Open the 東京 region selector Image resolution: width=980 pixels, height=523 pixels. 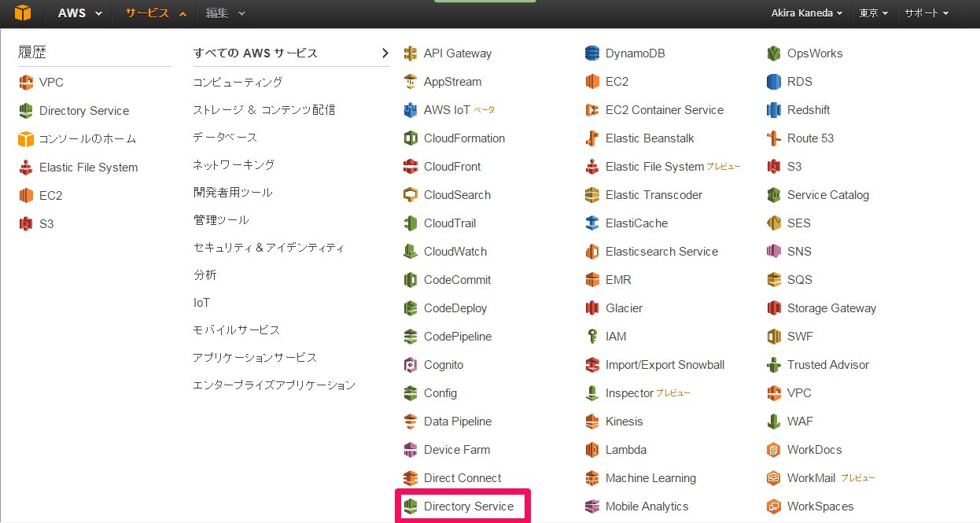[x=874, y=13]
